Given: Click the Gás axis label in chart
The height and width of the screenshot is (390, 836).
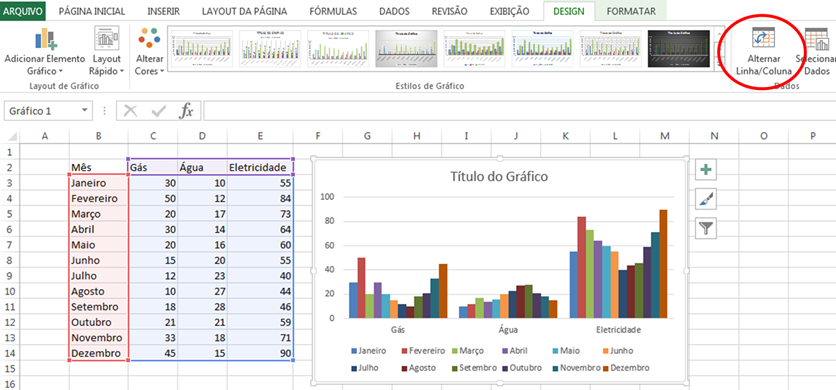Looking at the screenshot, I should point(398,329).
